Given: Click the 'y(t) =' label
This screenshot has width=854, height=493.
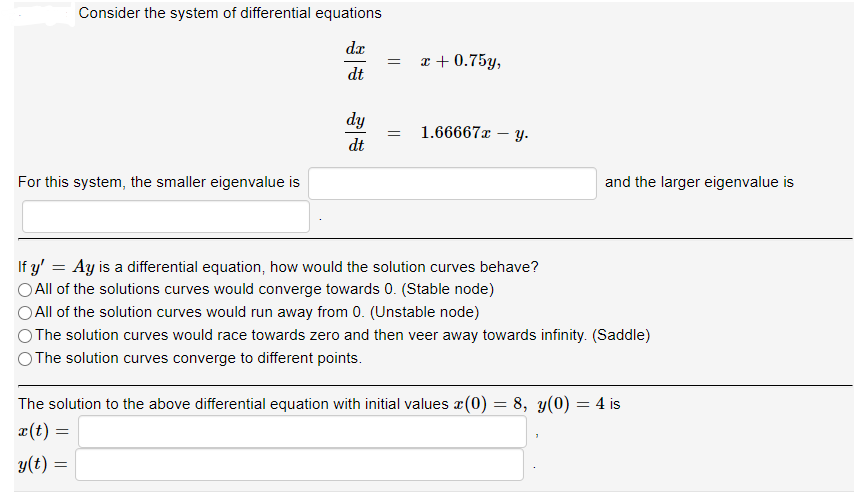Looking at the screenshot, I should pyautogui.click(x=42, y=464).
